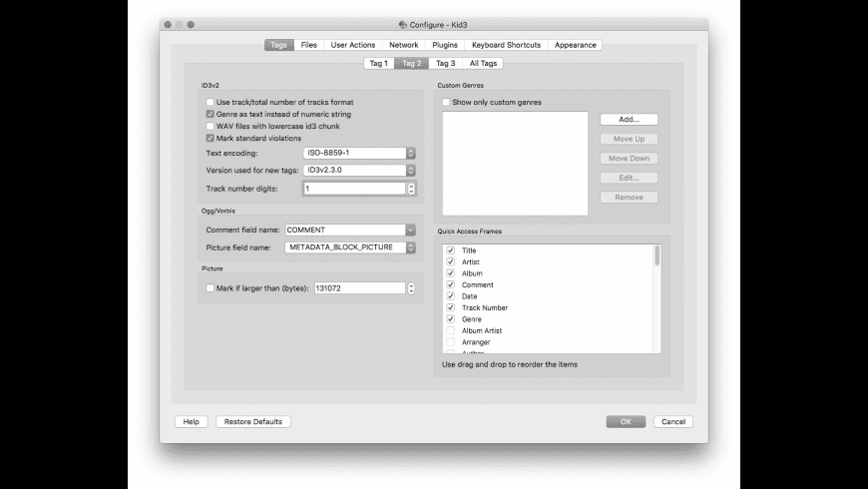Cancel the Configure dialog
This screenshot has height=489, width=868.
click(x=673, y=421)
